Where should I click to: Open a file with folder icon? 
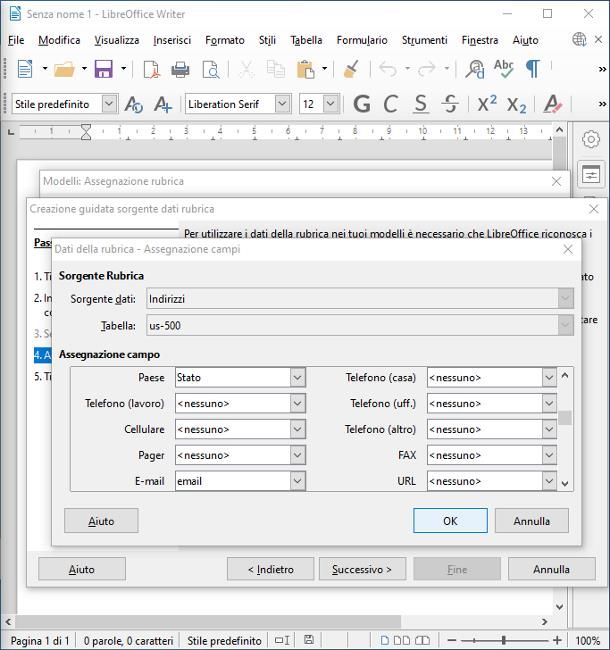(x=64, y=69)
